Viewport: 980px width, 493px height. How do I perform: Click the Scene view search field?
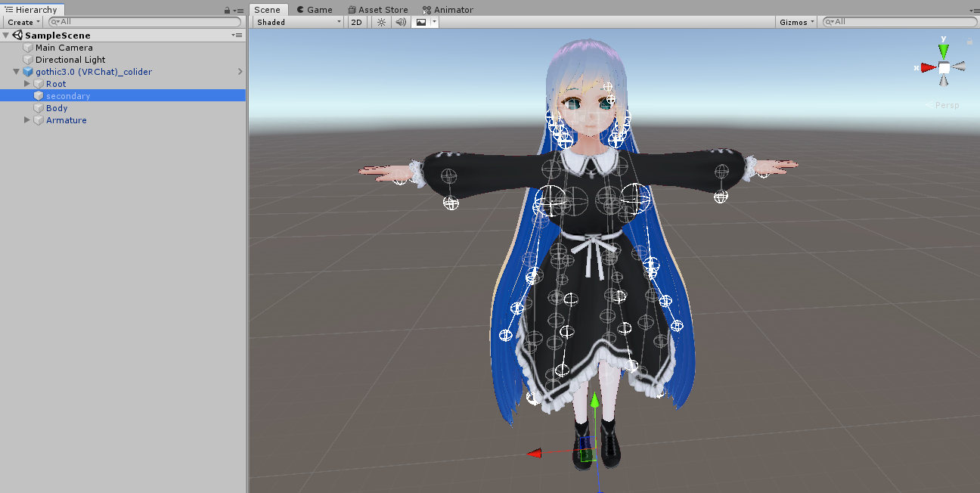[x=898, y=22]
